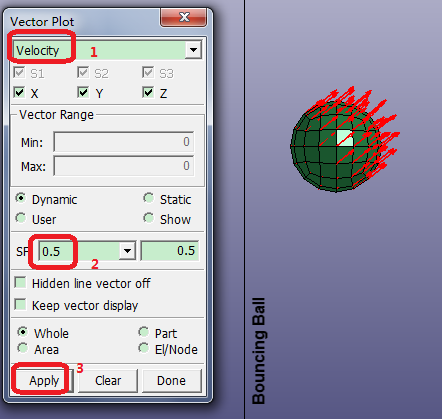Enable Hidden line vector off
The image size is (442, 419).
pyautogui.click(x=21, y=283)
